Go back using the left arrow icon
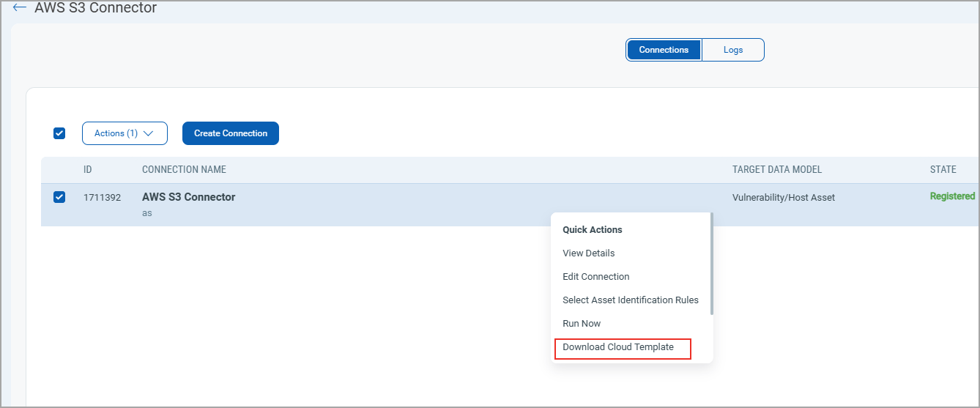The height and width of the screenshot is (408, 980). point(20,8)
